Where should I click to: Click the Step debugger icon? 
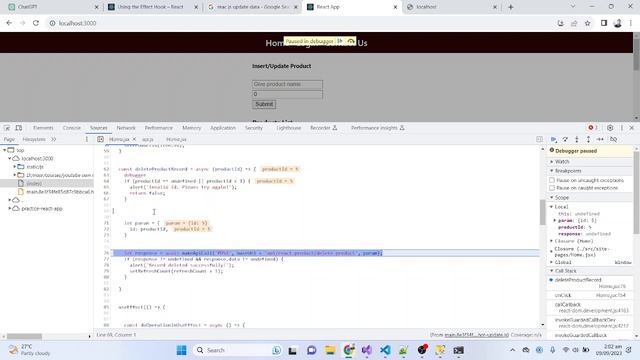tap(600, 140)
